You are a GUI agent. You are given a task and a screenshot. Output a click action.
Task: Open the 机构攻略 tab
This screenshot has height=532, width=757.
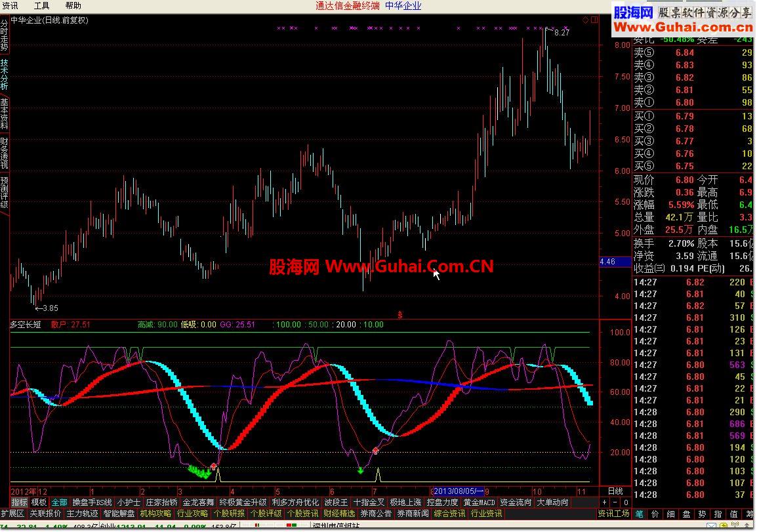coord(155,514)
